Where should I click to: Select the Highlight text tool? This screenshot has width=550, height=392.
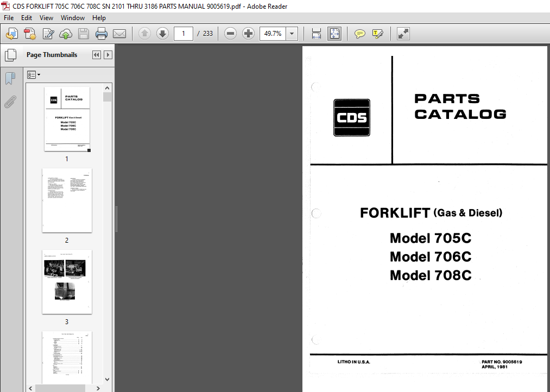(378, 34)
